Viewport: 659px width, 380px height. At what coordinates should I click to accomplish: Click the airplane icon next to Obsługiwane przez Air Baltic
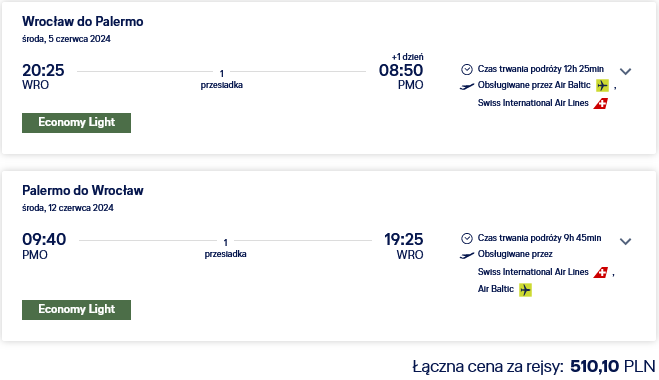click(x=467, y=86)
